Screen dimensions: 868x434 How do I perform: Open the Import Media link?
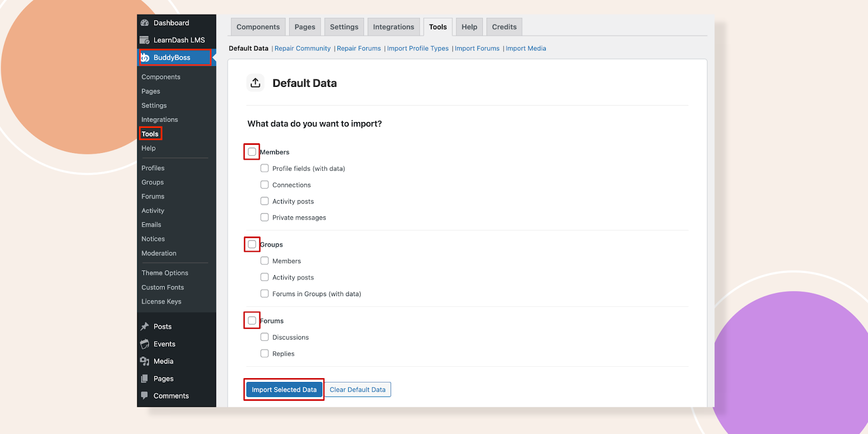526,48
